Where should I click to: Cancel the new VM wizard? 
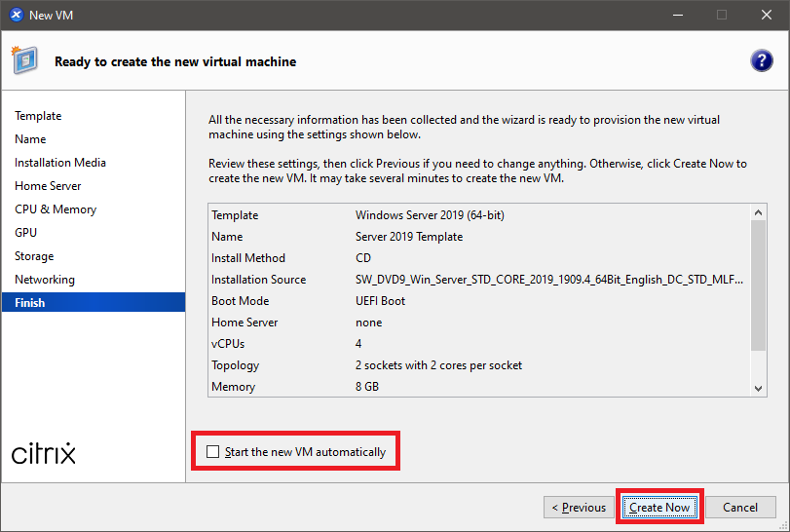(740, 507)
